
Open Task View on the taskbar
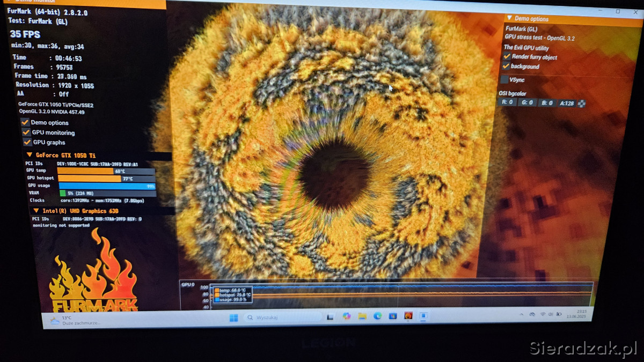331,316
